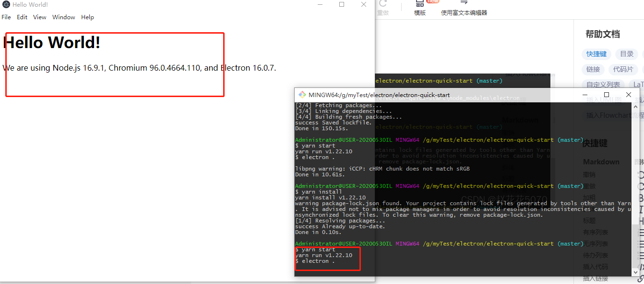Screen dimensions: 644x284
Task: Open the View menu of Hello World window
Action: 39,17
